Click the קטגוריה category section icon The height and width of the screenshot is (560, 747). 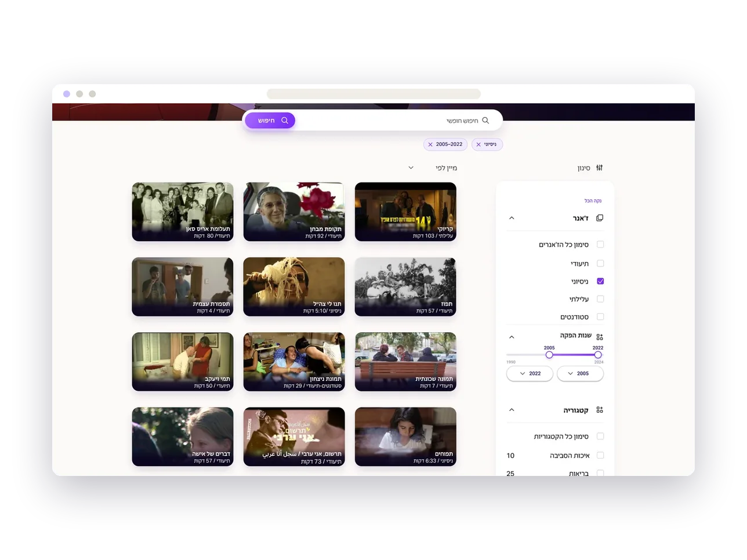600,410
